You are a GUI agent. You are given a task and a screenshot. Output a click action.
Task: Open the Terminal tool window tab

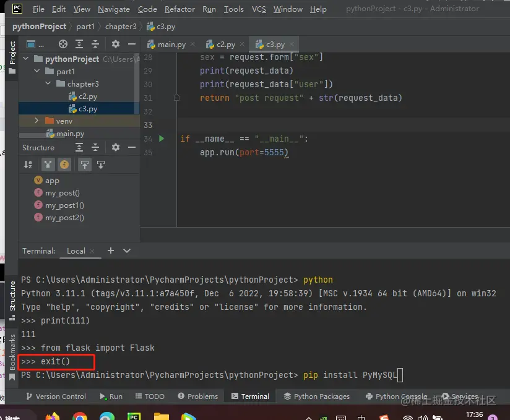click(251, 396)
